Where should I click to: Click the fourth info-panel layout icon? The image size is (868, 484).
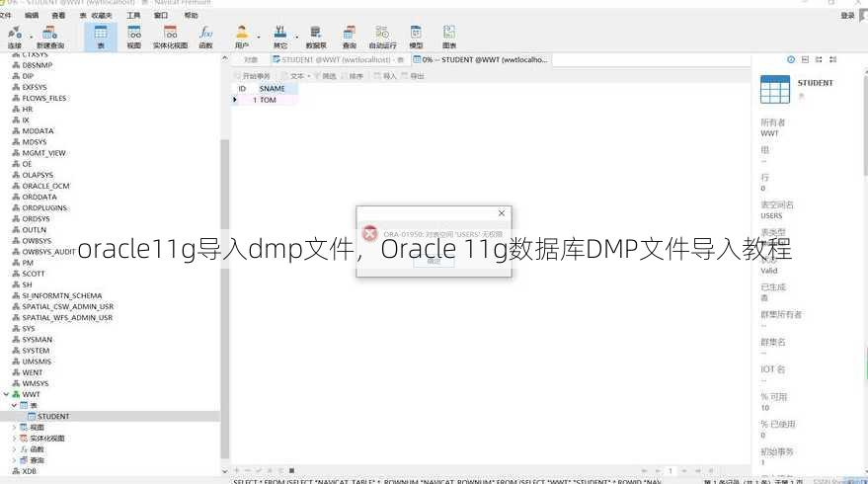pyautogui.click(x=832, y=59)
